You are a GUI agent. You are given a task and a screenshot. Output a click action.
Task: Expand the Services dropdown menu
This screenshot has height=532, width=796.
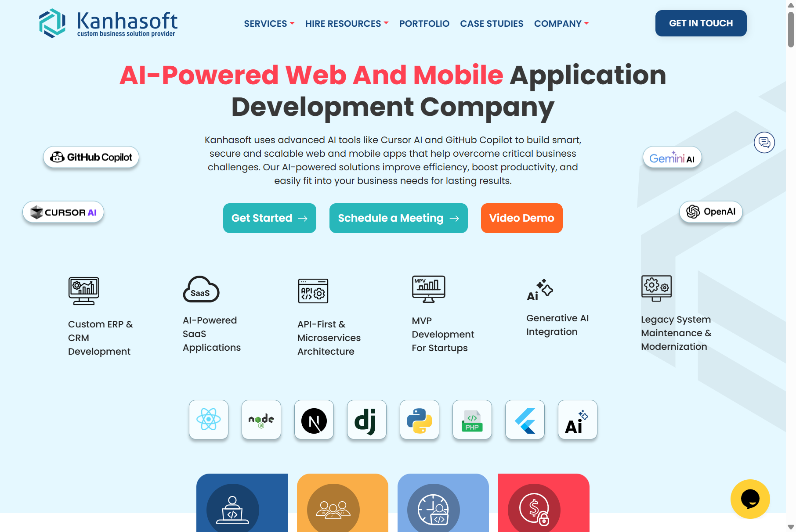coord(269,24)
